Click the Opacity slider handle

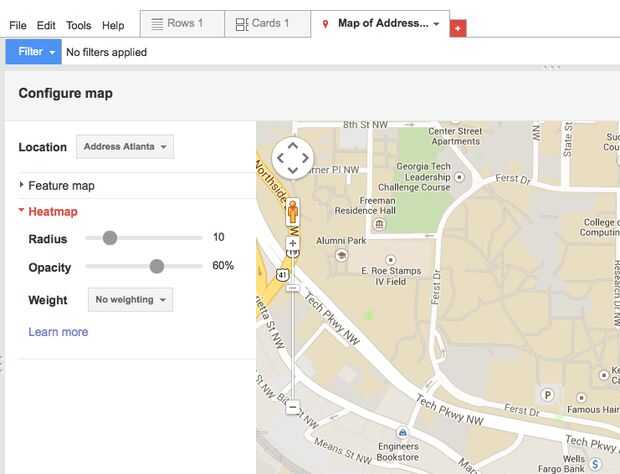[x=156, y=266]
